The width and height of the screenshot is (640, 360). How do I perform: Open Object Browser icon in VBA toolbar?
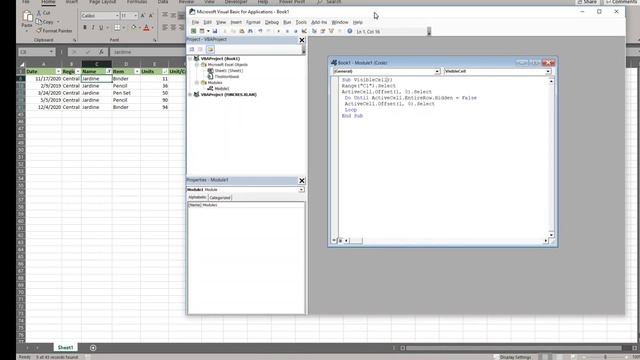point(331,31)
